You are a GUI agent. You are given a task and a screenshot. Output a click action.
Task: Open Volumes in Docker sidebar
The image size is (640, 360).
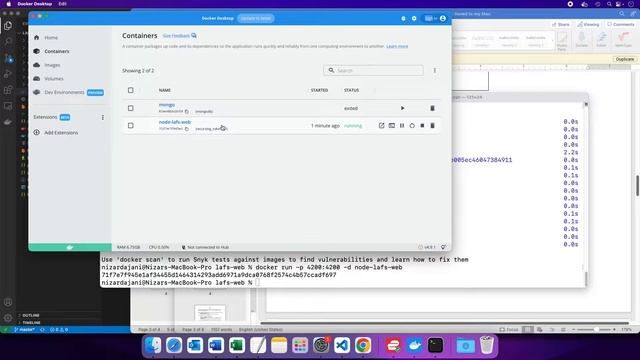(54, 79)
